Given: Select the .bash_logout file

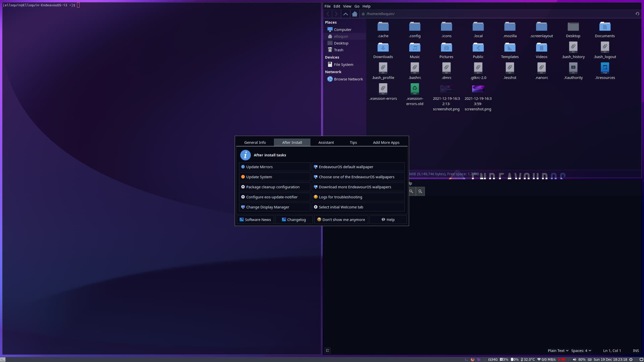Looking at the screenshot, I should tap(605, 51).
